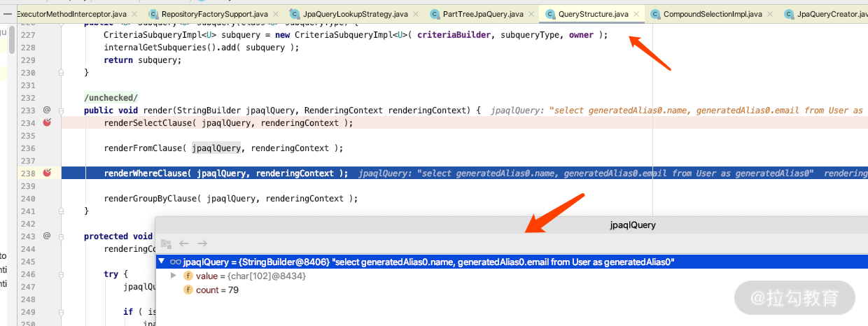This screenshot has width=868, height=326.
Task: Expand the value char[102] field
Action: coord(174,276)
